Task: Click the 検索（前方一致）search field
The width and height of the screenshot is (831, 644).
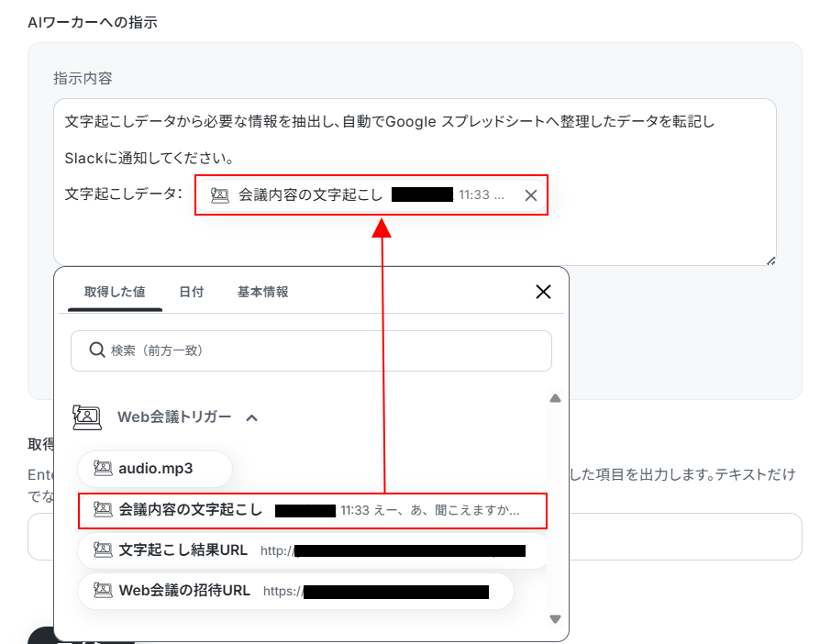Action: click(311, 350)
